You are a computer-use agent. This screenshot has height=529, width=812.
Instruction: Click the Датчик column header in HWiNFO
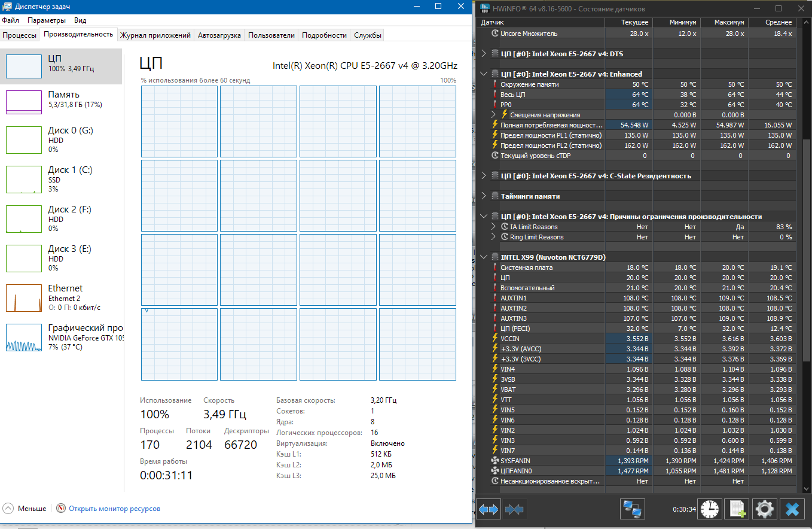pyautogui.click(x=541, y=22)
